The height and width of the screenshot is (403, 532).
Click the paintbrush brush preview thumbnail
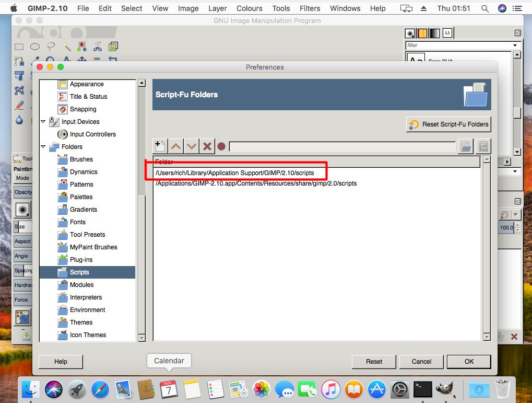coord(23,209)
